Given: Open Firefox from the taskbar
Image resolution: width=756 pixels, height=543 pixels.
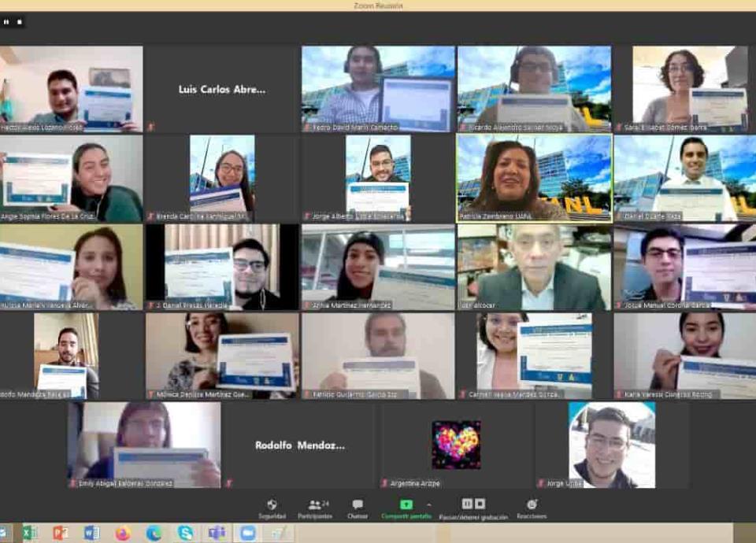Looking at the screenshot, I should 123,533.
